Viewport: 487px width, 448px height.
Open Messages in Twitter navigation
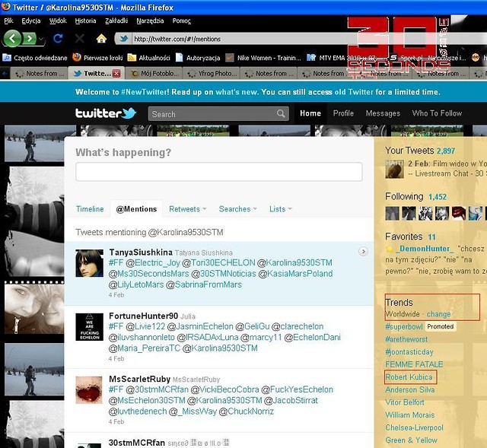(383, 113)
